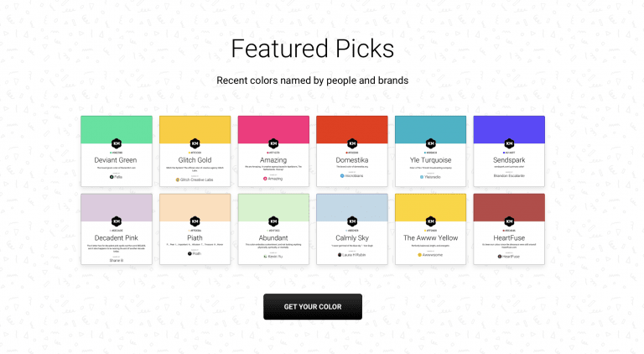Open the Decadent Pink title link
Image resolution: width=644 pixels, height=354 pixels.
click(x=117, y=237)
